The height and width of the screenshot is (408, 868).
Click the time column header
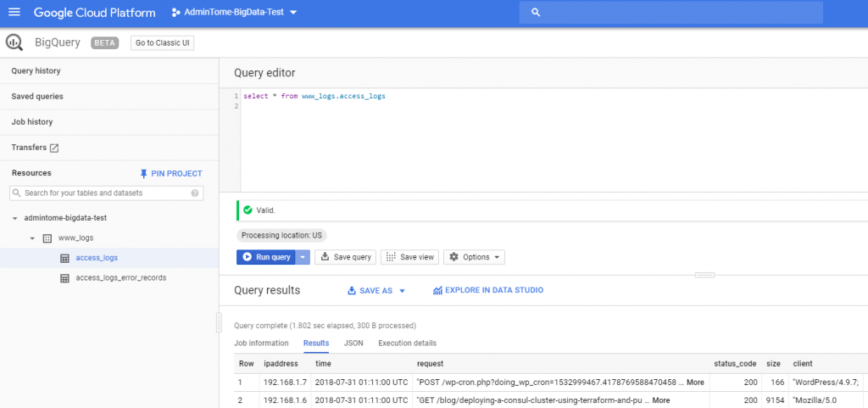(323, 364)
